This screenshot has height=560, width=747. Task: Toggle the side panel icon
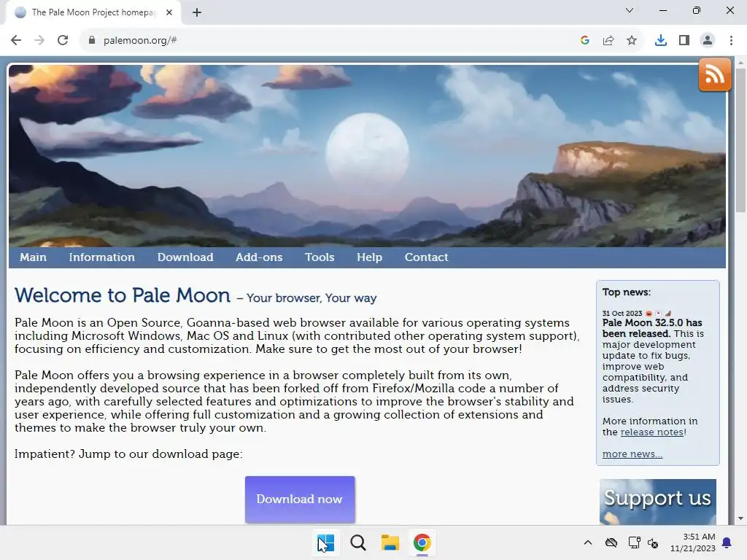684,41
